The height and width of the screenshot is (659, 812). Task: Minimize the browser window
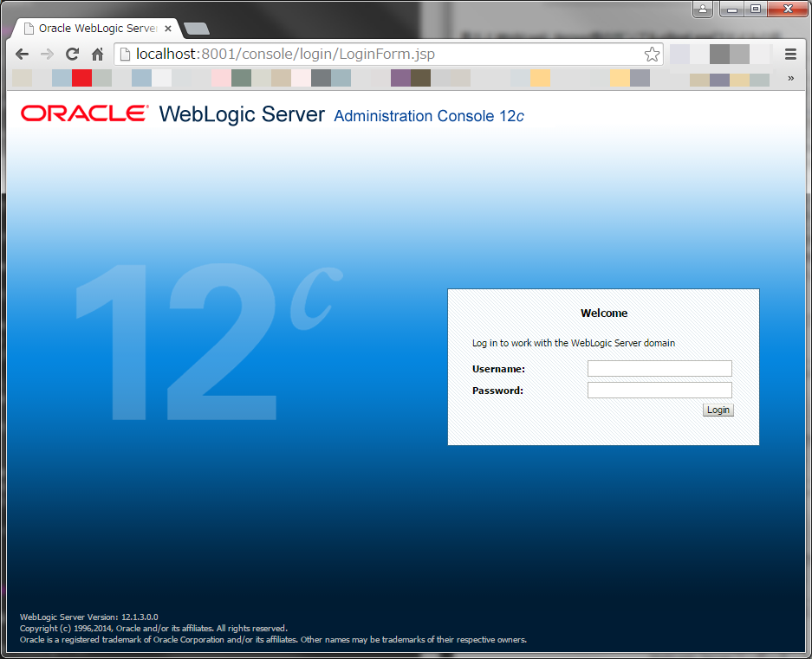(731, 9)
